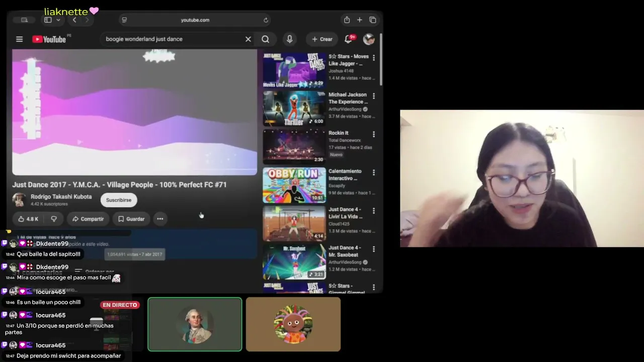
Task: Open the Rodrigo Takashi Kubota channel avatar
Action: (x=19, y=200)
